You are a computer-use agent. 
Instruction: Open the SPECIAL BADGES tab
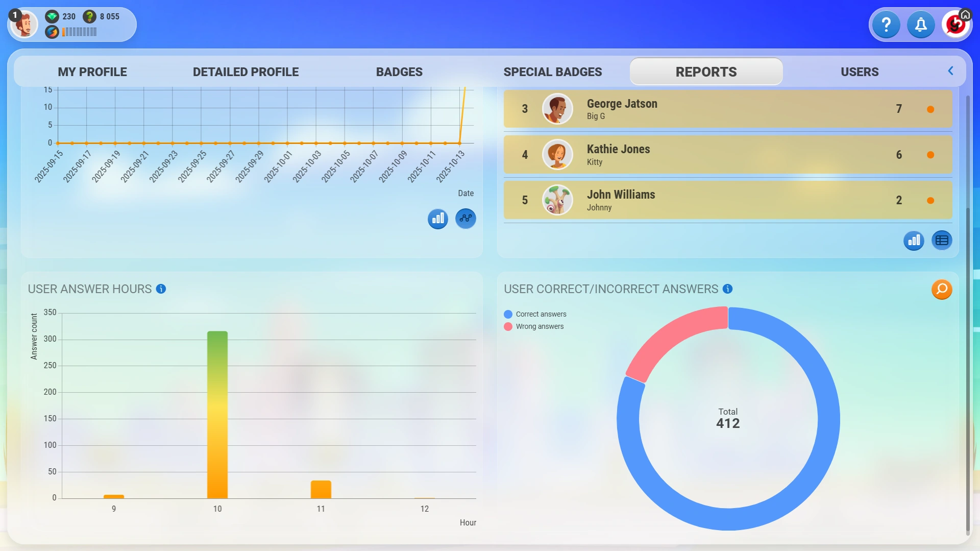553,71
